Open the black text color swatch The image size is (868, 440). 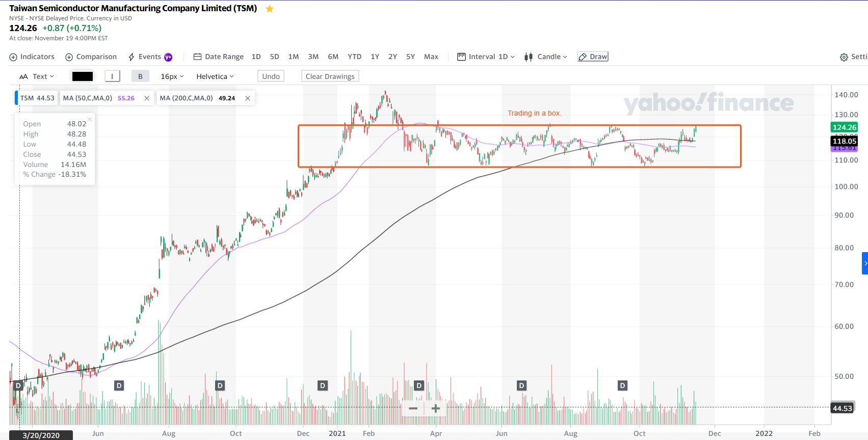tap(83, 76)
